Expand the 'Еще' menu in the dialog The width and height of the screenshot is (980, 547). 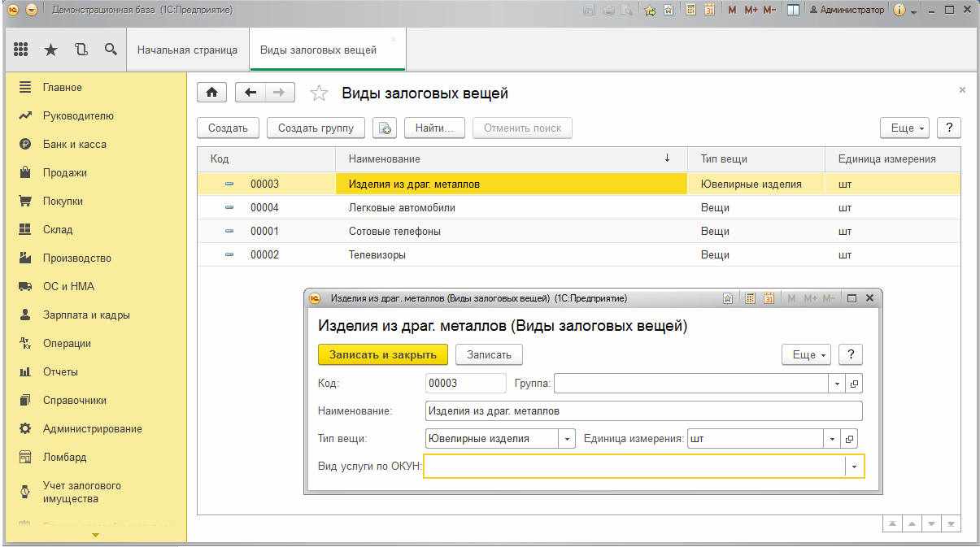pyautogui.click(x=807, y=354)
